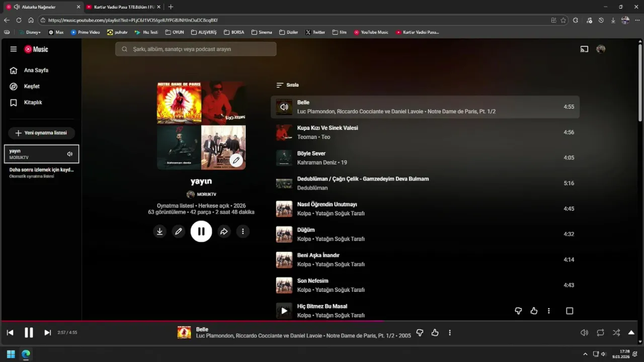Edit playlist cover via pencil overlay
The height and width of the screenshot is (362, 644).
236,160
